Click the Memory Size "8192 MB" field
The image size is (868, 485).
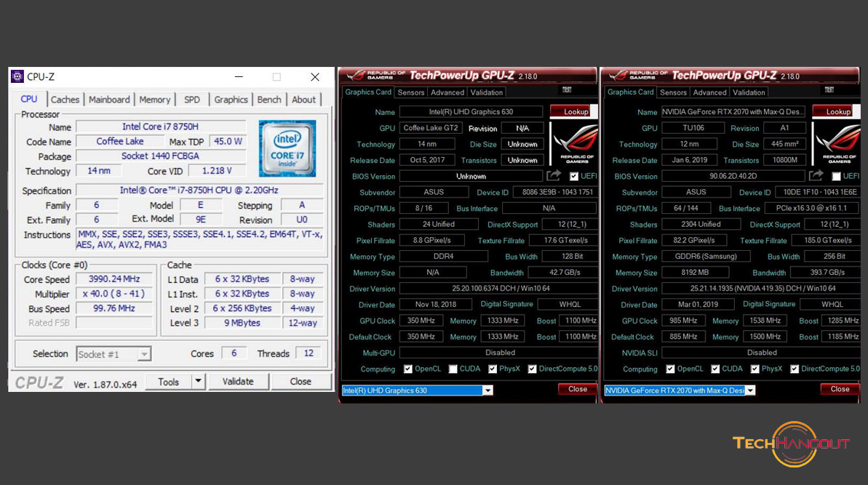(696, 273)
